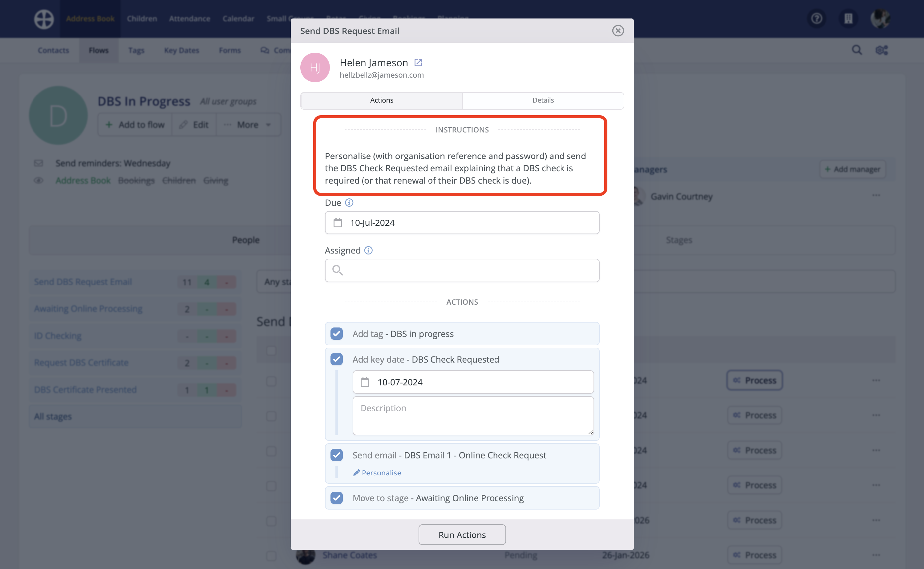Switch to the Details tab
This screenshot has width=924, height=569.
(543, 100)
